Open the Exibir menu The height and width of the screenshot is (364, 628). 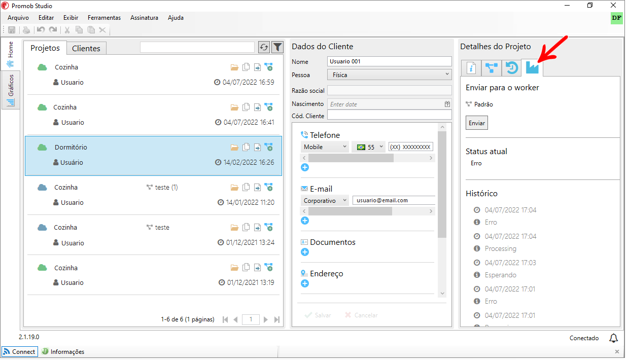[71, 18]
